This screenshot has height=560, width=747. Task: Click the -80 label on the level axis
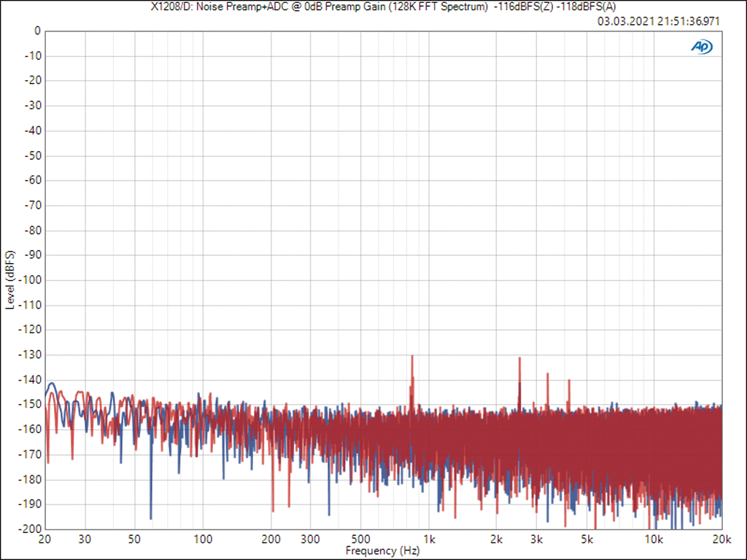click(x=34, y=230)
